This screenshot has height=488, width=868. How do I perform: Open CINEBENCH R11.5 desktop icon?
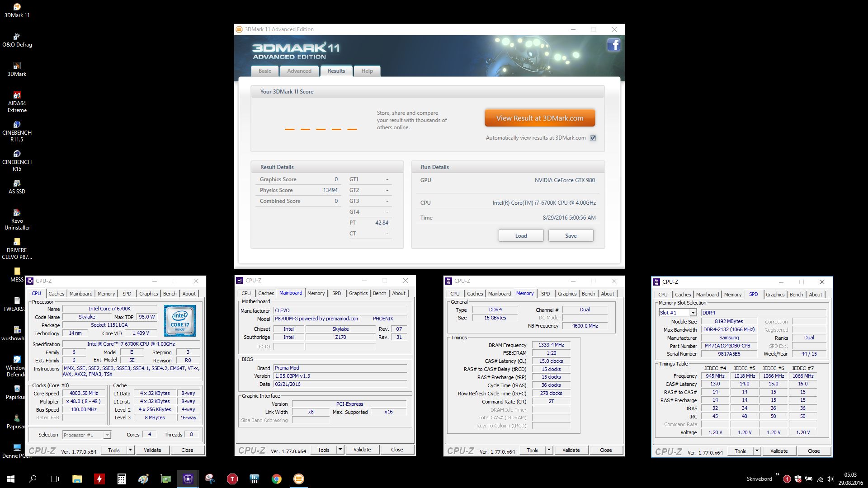[x=17, y=131]
